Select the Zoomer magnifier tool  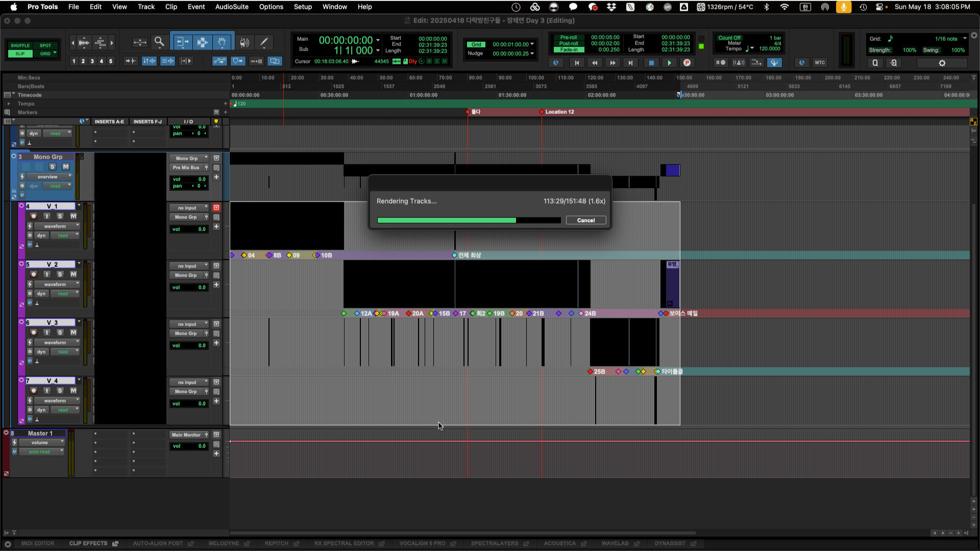click(x=159, y=42)
